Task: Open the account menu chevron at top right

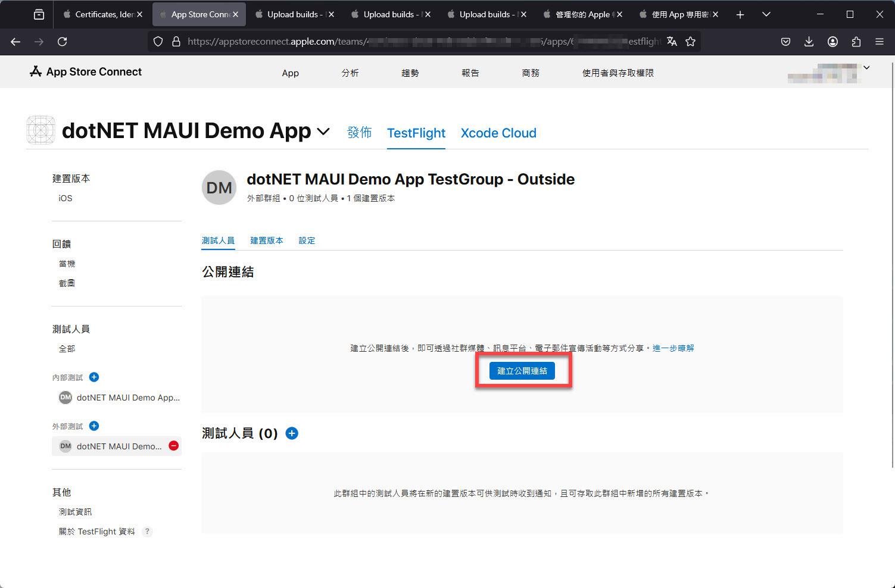Action: coord(866,68)
